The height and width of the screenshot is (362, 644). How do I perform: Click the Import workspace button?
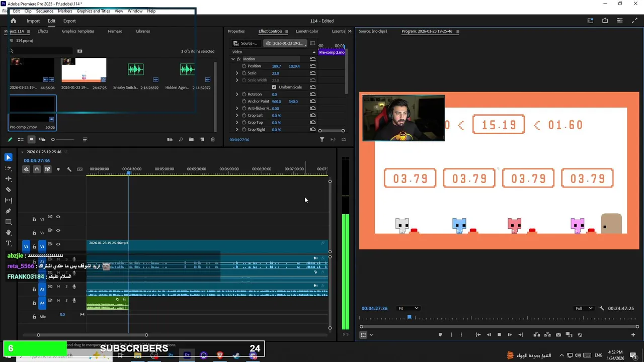pyautogui.click(x=33, y=21)
